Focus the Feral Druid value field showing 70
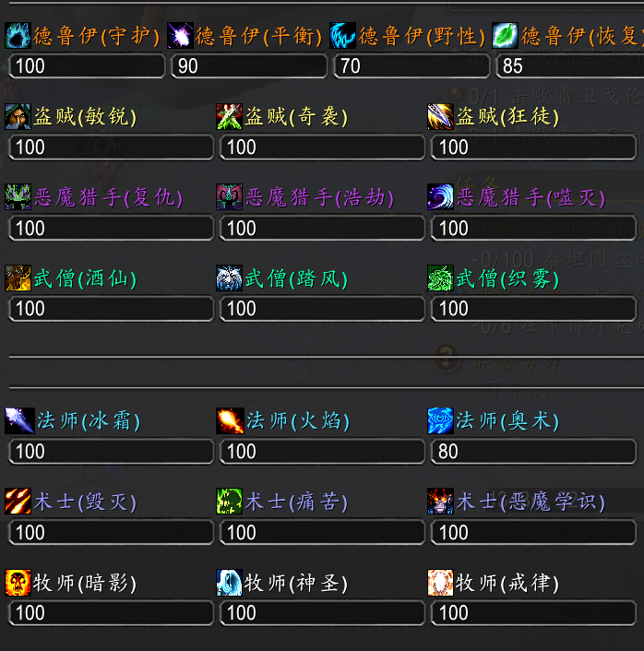Image resolution: width=644 pixels, height=651 pixels. (411, 66)
